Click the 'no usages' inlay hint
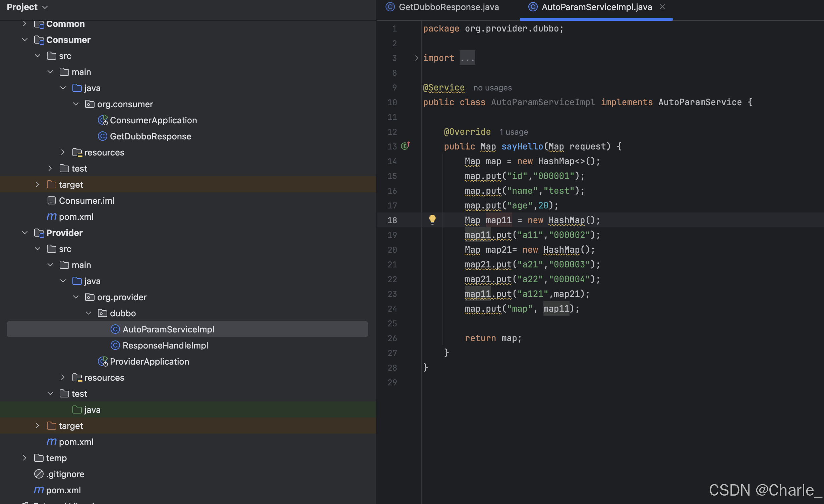 pyautogui.click(x=492, y=88)
